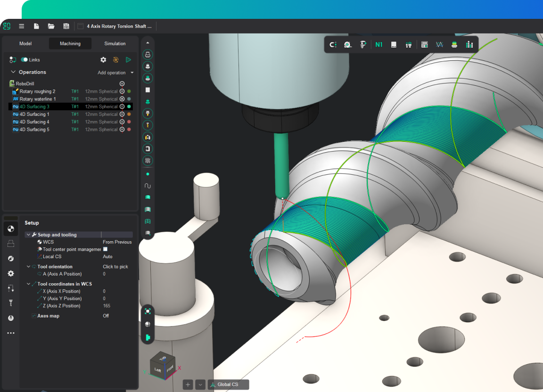Click the fit-to-view icon in viewport

pos(148,311)
